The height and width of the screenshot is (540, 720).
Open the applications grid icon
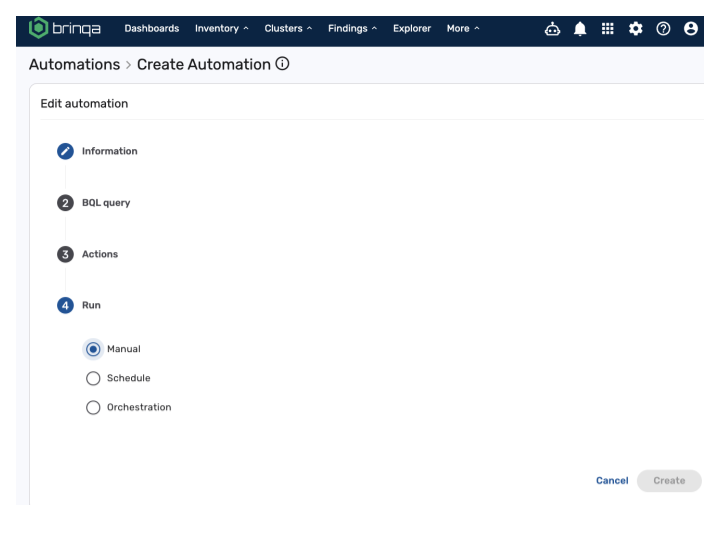click(608, 29)
